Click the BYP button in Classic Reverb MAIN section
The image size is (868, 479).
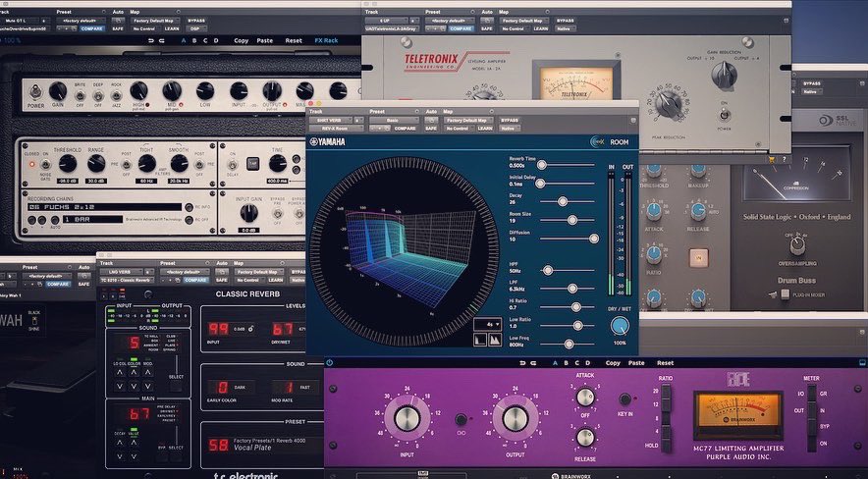pos(162,455)
